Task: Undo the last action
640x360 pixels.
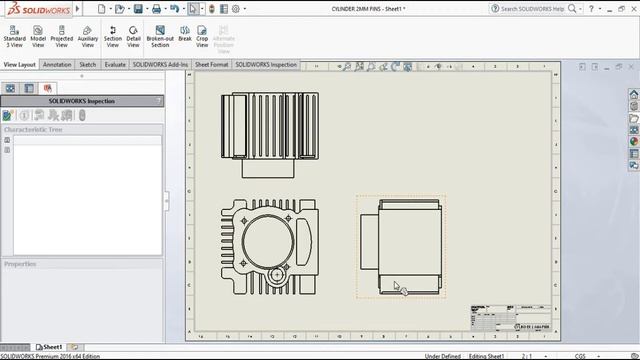Action: coord(174,9)
